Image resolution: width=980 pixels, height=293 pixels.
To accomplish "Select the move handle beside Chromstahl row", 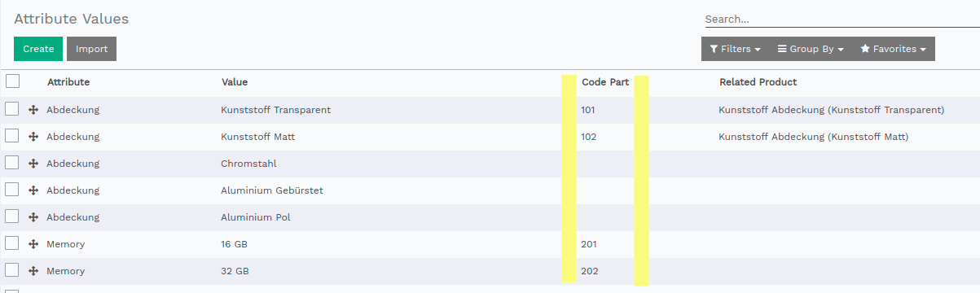I will click(33, 164).
